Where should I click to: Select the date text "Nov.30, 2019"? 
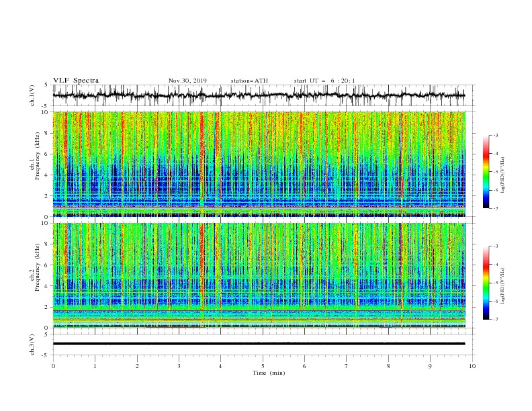pyautogui.click(x=187, y=81)
